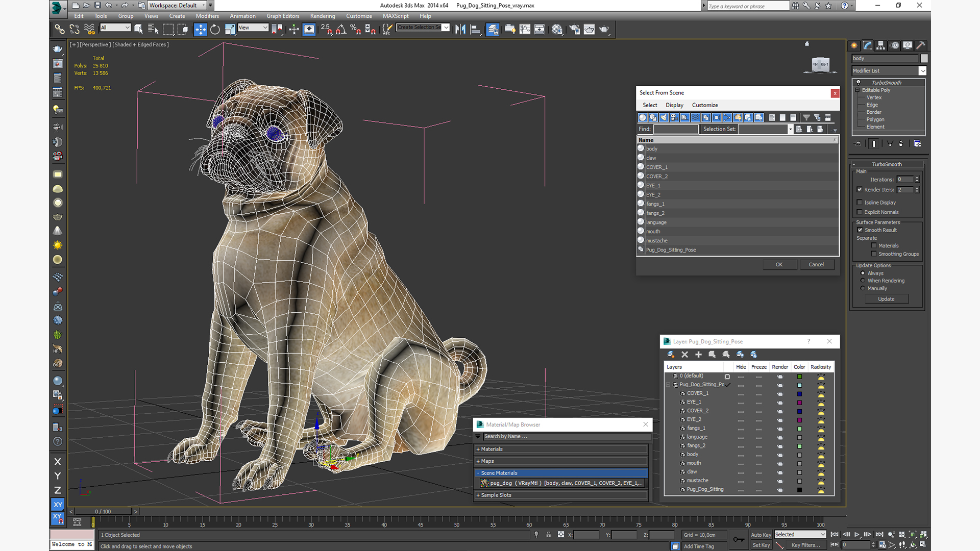
Task: Click Delete Layer X icon in Layer window
Action: [x=684, y=355]
